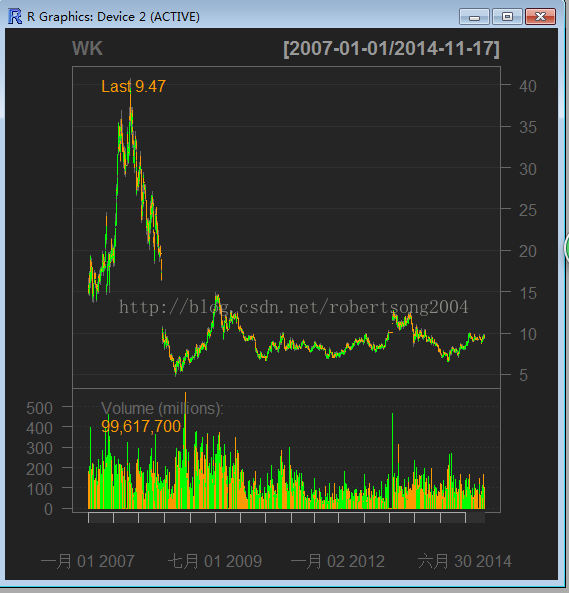Click the date range [2007-01-01/2014-11-17]
Viewport: 569px width, 593px height.
click(x=391, y=49)
